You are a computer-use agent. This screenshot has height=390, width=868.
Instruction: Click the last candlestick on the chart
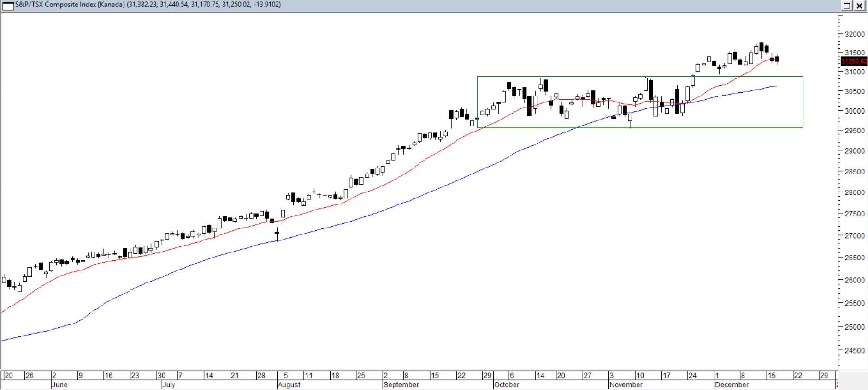pos(777,59)
